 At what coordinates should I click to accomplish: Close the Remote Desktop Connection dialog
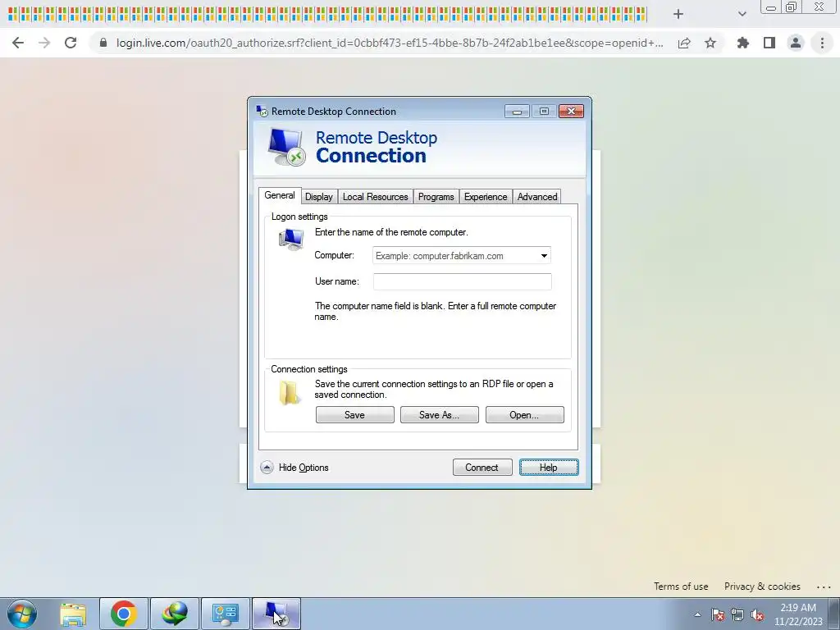click(x=571, y=111)
